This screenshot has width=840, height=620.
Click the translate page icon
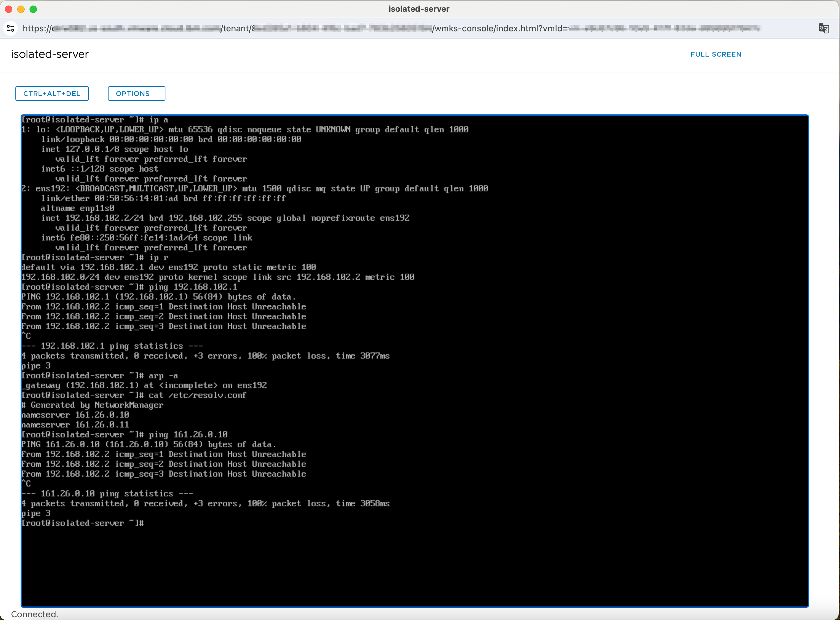pyautogui.click(x=823, y=28)
